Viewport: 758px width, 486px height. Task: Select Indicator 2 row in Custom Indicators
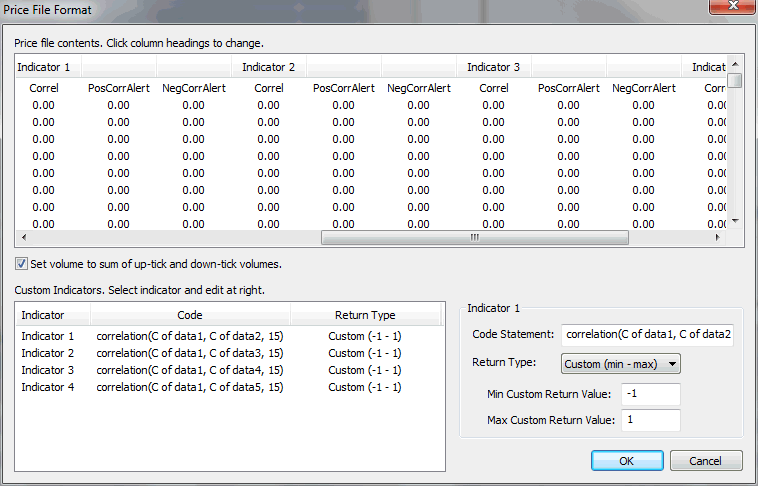coord(230,353)
